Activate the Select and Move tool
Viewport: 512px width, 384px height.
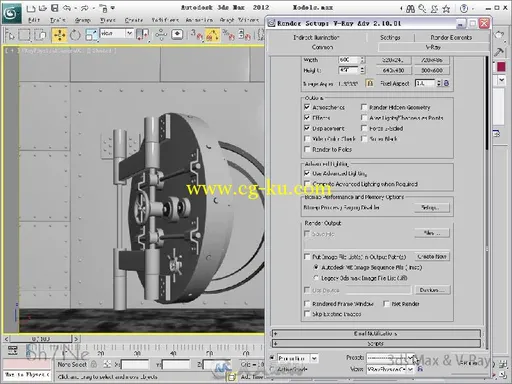click(60, 35)
